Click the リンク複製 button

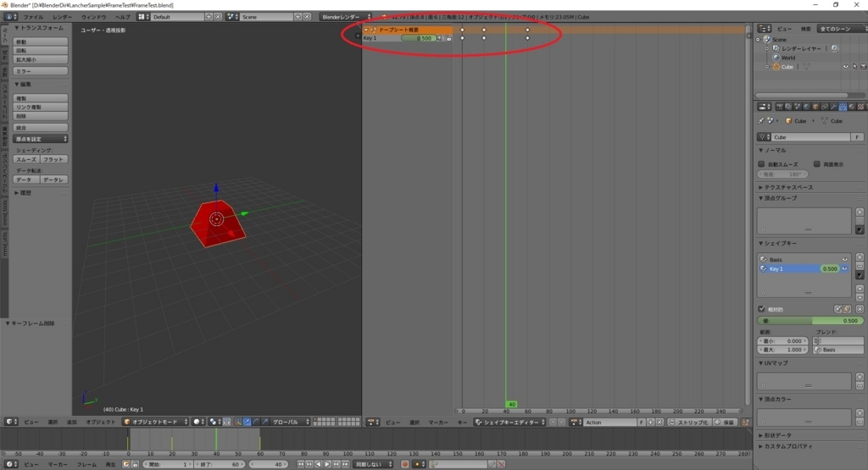pyautogui.click(x=41, y=108)
